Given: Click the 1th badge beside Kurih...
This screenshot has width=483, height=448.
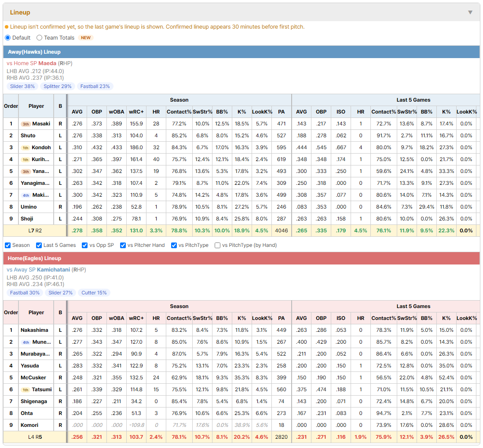Looking at the screenshot, I should (26, 160).
